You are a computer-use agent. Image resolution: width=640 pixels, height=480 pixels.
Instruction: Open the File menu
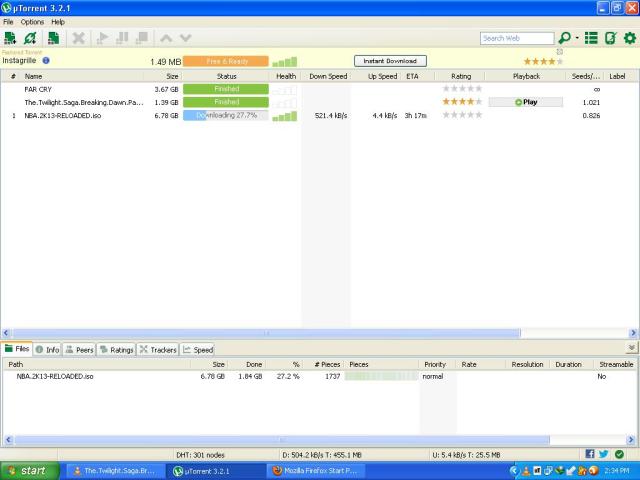8,22
